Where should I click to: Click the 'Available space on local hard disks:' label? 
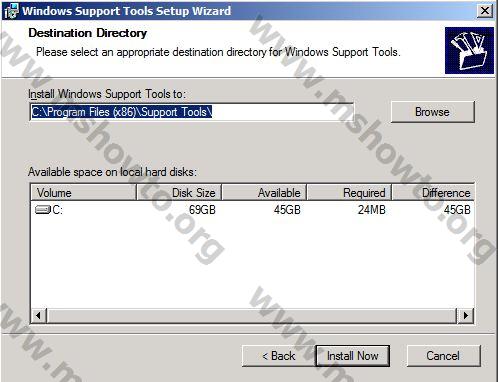[x=112, y=172]
